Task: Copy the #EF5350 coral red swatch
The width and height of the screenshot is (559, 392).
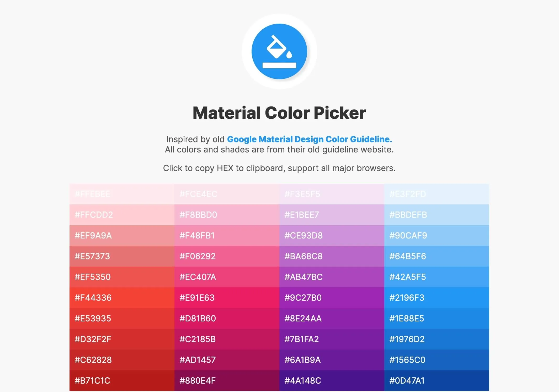Action: pyautogui.click(x=121, y=277)
